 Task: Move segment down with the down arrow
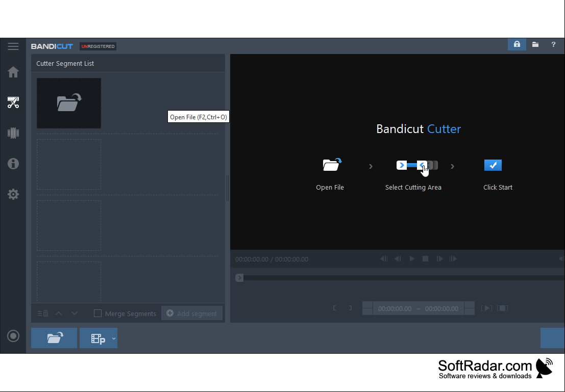(74, 313)
